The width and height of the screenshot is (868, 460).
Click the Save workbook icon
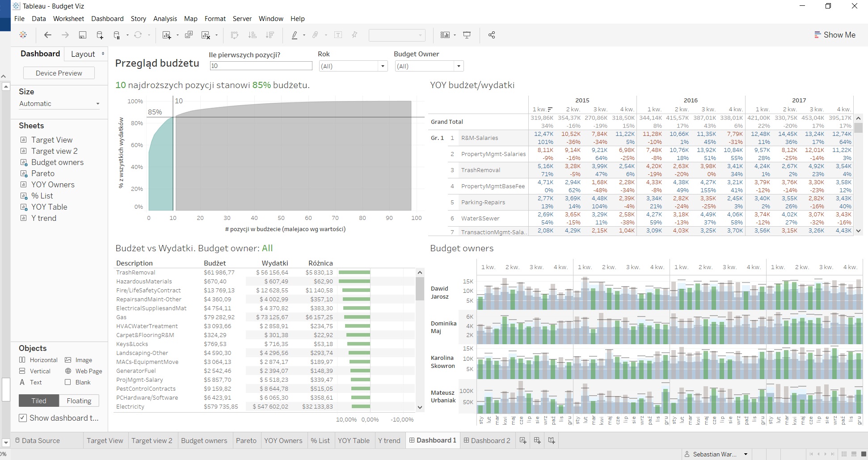point(82,35)
